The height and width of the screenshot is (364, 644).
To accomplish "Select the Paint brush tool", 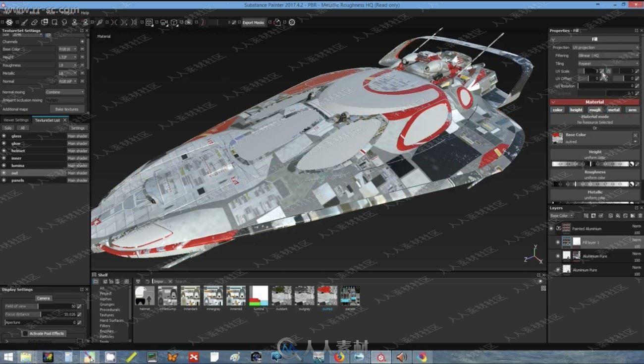I will pyautogui.click(x=24, y=22).
